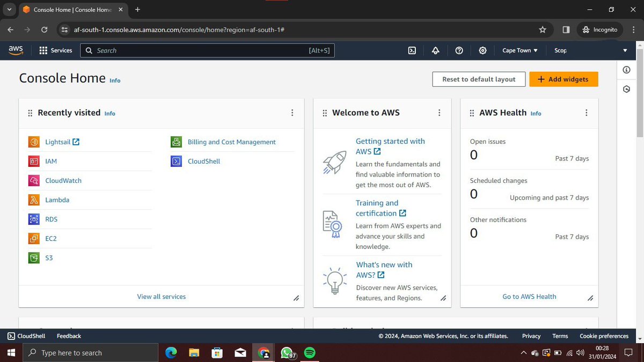Open Cookie preferences in the footer
Image resolution: width=644 pixels, height=362 pixels.
click(x=604, y=336)
